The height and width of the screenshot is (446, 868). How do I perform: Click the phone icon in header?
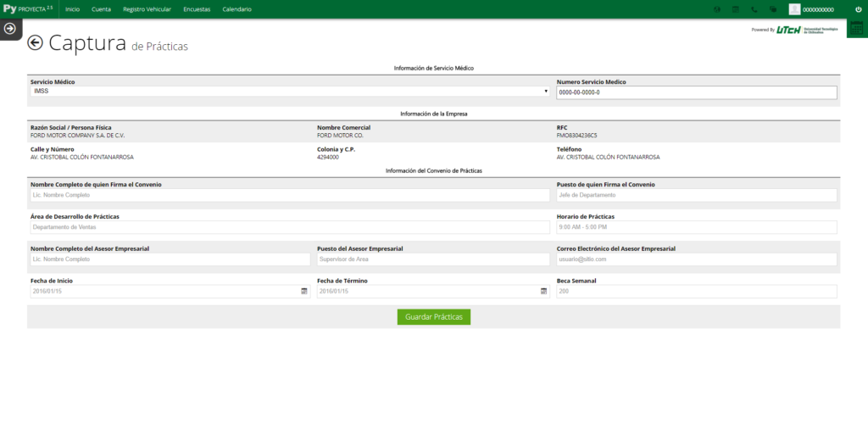click(x=754, y=9)
